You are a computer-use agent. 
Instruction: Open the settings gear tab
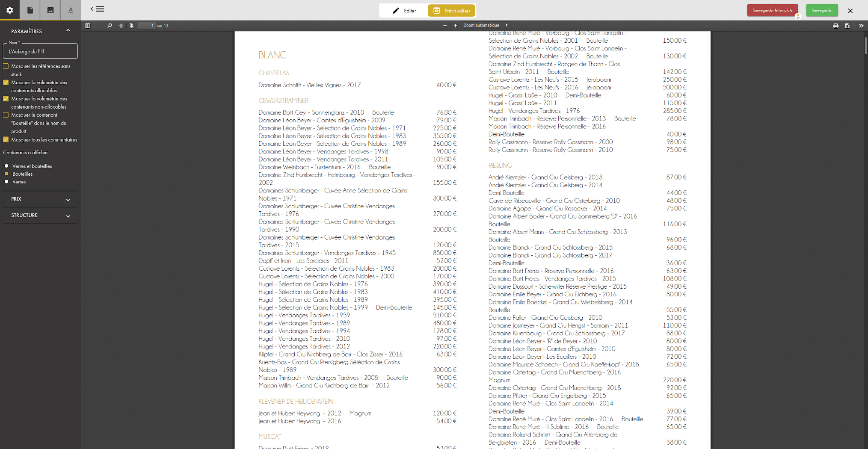[10, 10]
